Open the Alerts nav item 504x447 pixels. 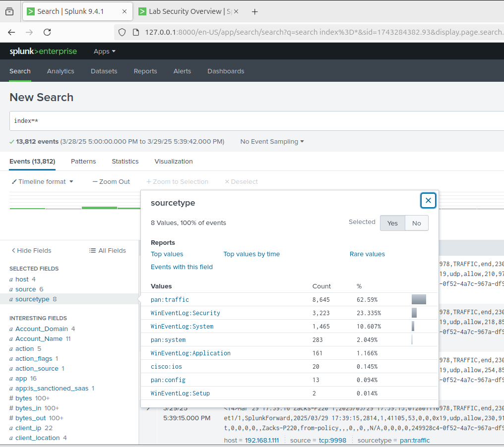[x=182, y=71]
